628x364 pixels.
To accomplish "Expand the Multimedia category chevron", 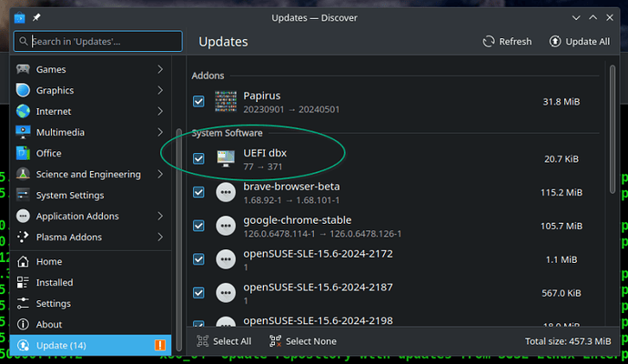I will pyautogui.click(x=159, y=132).
